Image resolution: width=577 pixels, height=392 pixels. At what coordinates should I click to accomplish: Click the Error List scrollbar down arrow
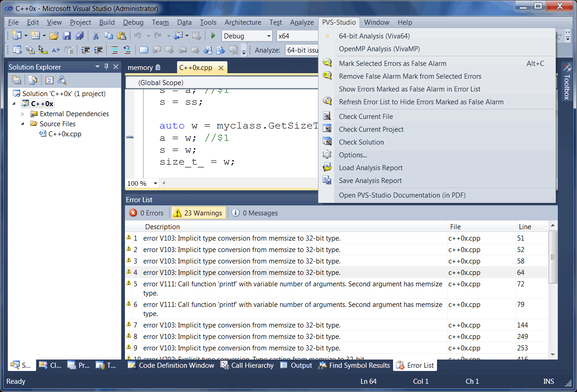553,354
